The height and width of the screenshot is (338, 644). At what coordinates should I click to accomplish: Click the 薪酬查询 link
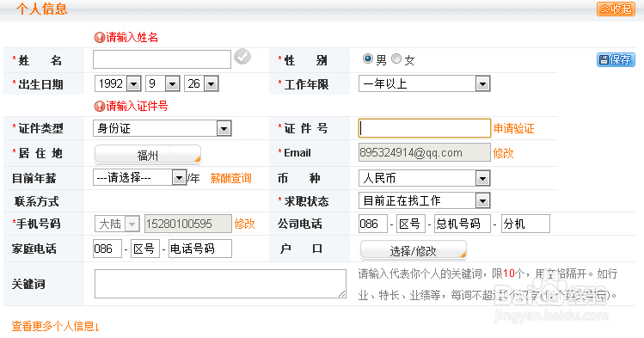[x=230, y=178]
